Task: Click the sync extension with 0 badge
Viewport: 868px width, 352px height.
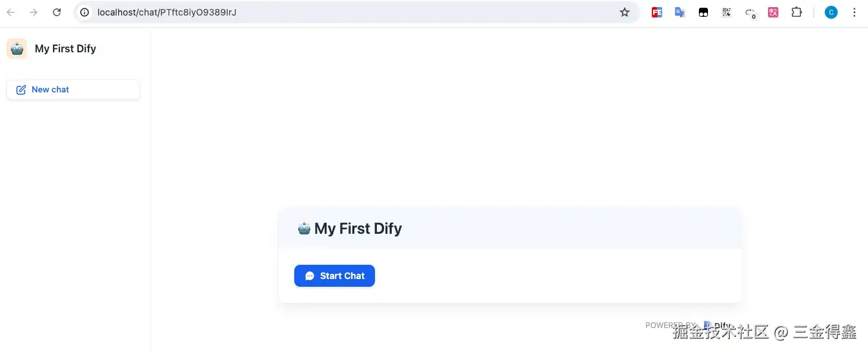Action: 750,12
